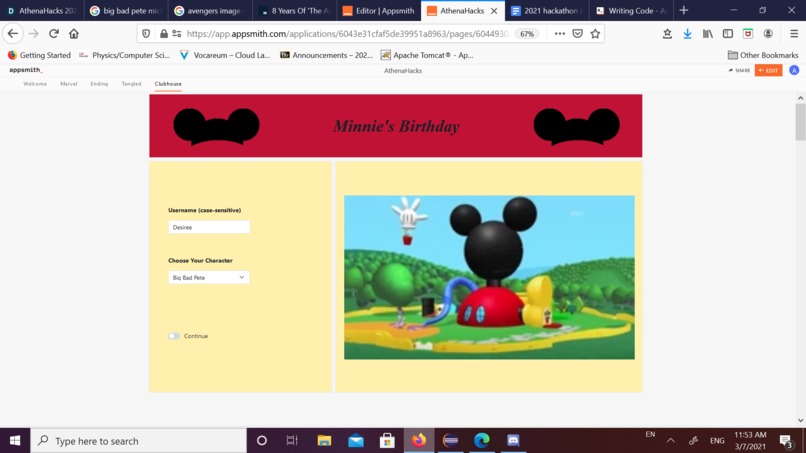The image size is (806, 453).
Task: Open the Appsmith user profile avatar
Action: (794, 70)
